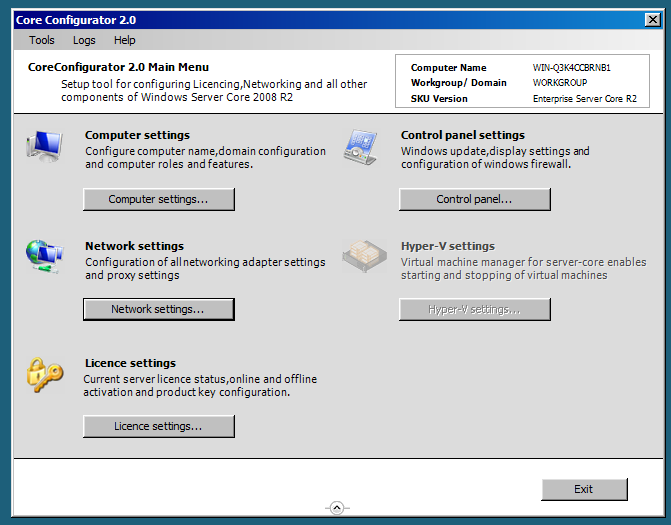Click the Licence settings padlock key icon
The width and height of the screenshot is (671, 525).
(45, 375)
